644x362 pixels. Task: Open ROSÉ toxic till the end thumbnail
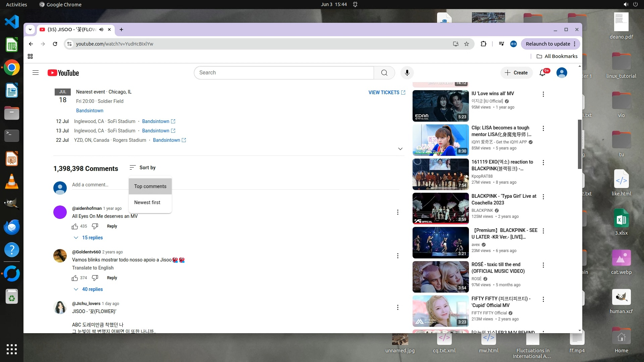440,277
